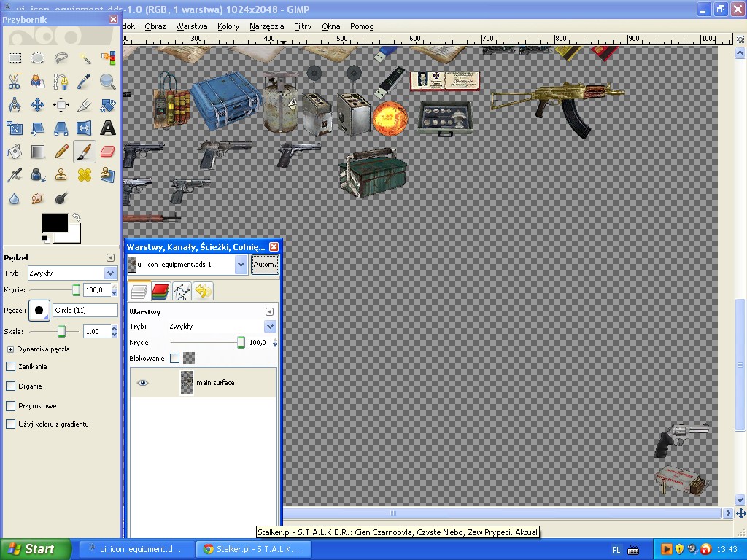Select the Paintbrush tool
The width and height of the screenshot is (747, 560).
click(x=85, y=152)
